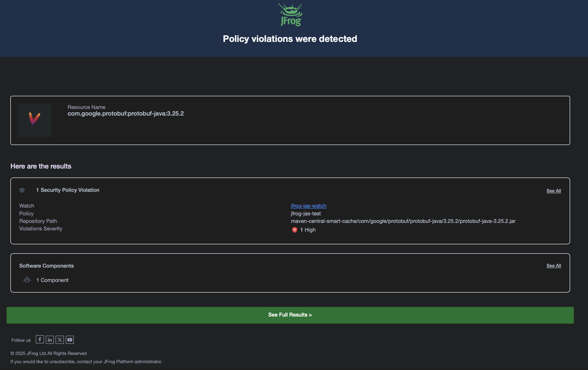Click the red High severity shield icon
Viewport: 588px width, 370px height.
click(x=294, y=230)
